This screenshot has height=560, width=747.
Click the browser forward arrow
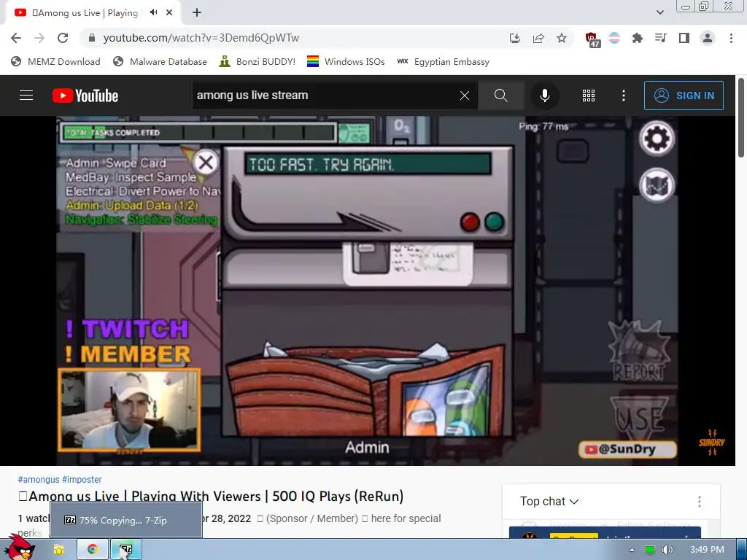click(39, 38)
